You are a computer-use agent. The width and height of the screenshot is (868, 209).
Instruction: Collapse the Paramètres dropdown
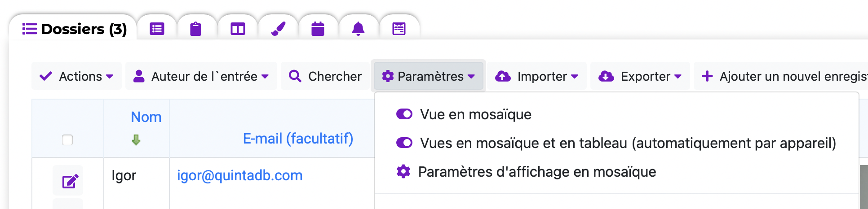tap(428, 76)
